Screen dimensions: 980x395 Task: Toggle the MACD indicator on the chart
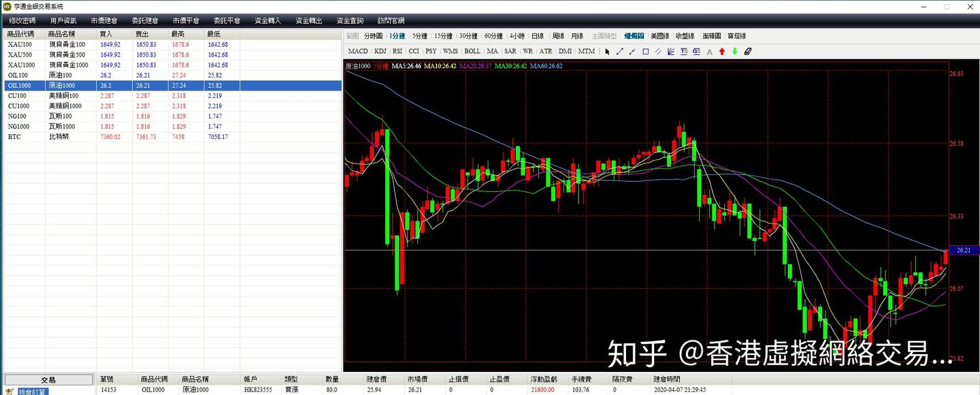[x=357, y=50]
